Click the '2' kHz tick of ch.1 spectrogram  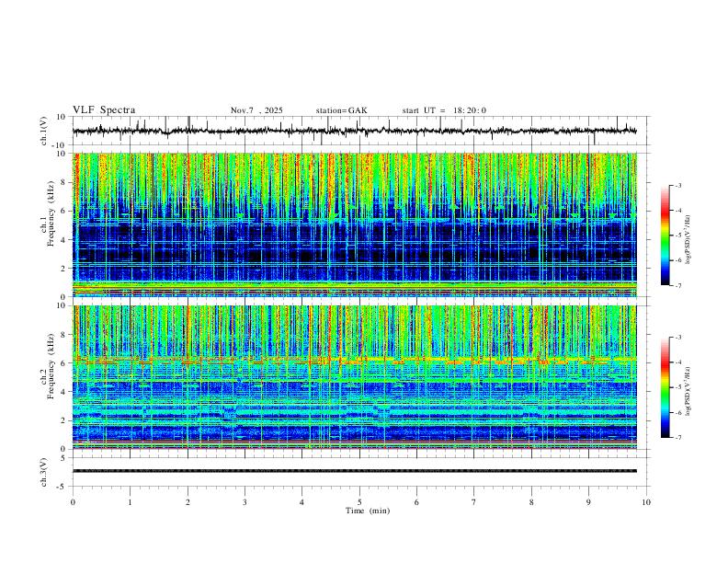tap(63, 268)
